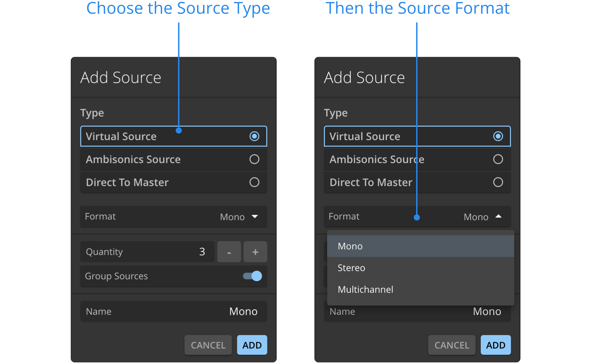The image size is (591, 364).
Task: Click the Quantity value field
Action: (148, 252)
